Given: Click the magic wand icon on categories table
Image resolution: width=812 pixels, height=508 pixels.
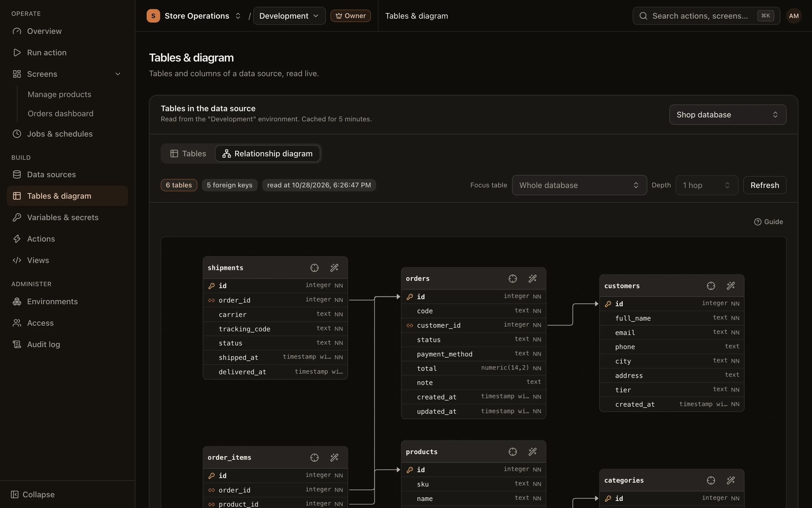Looking at the screenshot, I should [731, 480].
